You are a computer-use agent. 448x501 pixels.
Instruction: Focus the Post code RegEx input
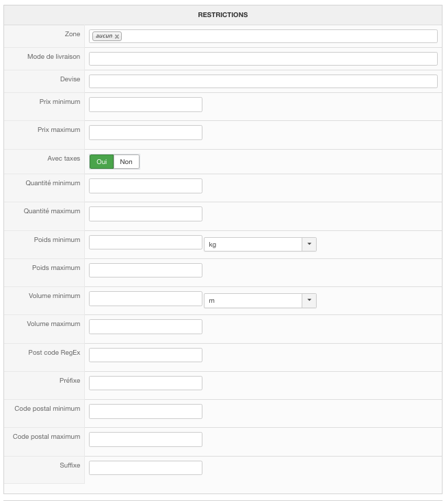(x=146, y=355)
